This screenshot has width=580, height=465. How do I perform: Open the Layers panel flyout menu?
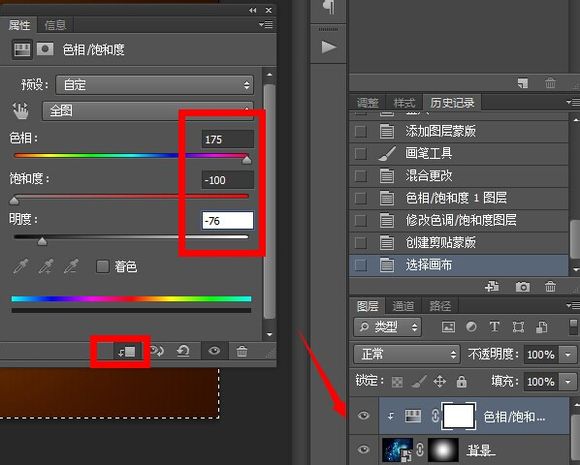(x=573, y=306)
